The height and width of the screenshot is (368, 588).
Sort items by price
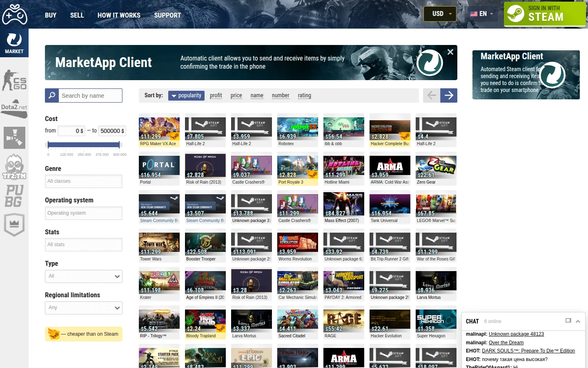point(236,95)
